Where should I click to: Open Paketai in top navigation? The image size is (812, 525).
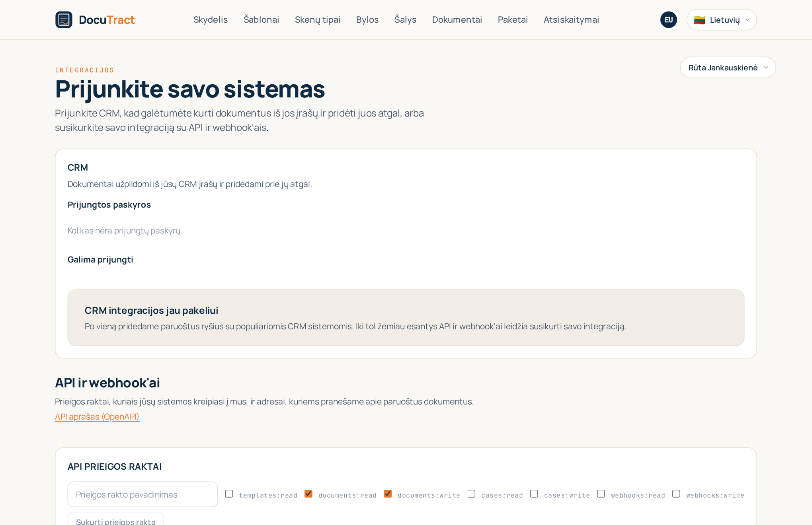click(513, 19)
